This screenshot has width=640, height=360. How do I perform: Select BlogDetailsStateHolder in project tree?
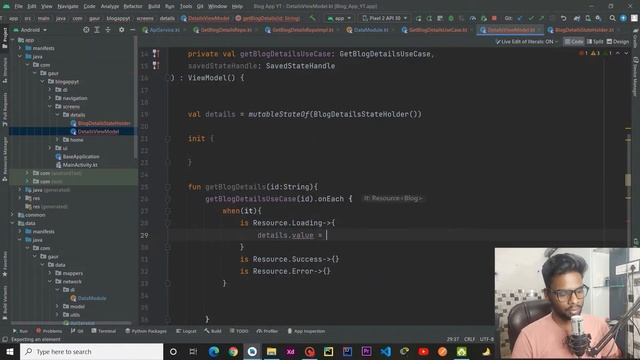pos(104,123)
